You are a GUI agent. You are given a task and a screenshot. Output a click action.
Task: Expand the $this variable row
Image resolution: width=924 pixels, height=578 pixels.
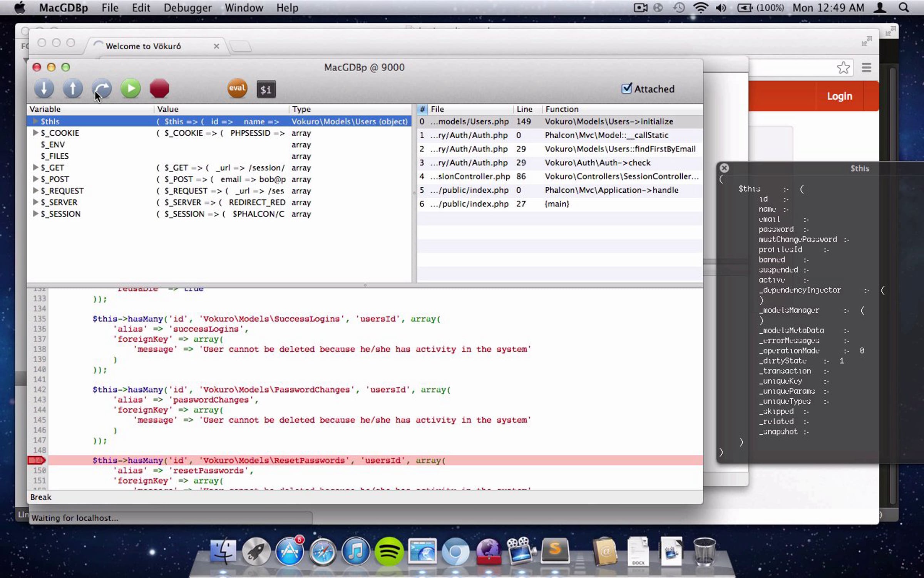click(x=35, y=121)
